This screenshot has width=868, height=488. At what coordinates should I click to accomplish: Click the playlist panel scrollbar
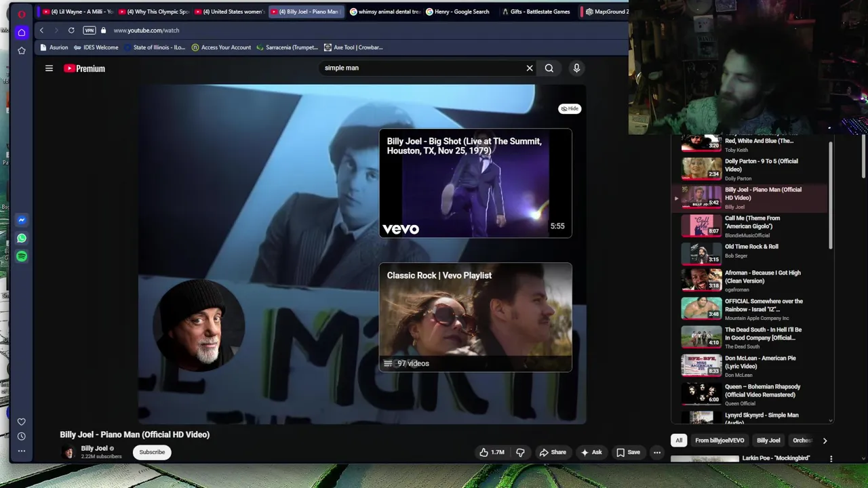click(830, 195)
